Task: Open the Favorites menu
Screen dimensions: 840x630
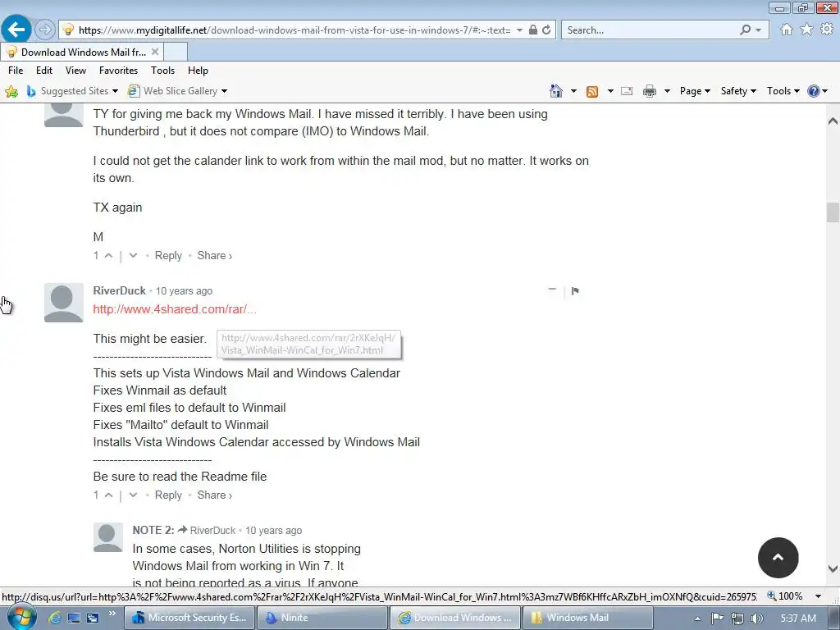Action: [x=118, y=71]
